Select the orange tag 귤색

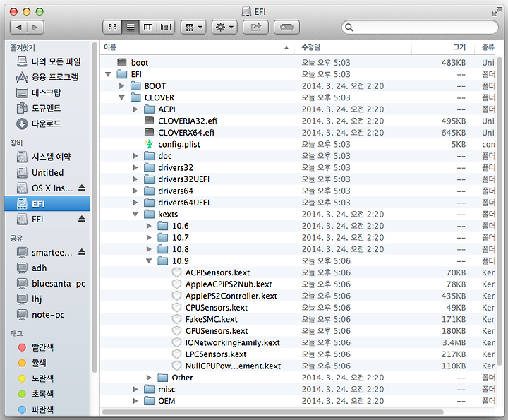point(32,363)
